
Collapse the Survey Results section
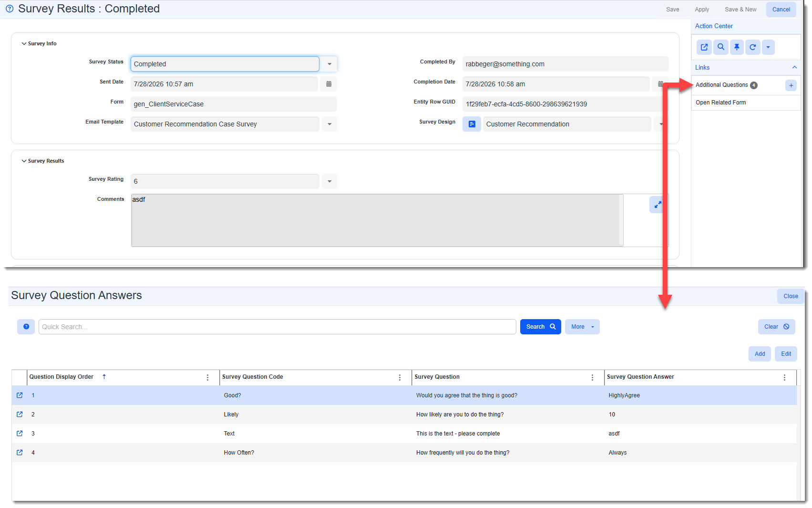click(24, 161)
